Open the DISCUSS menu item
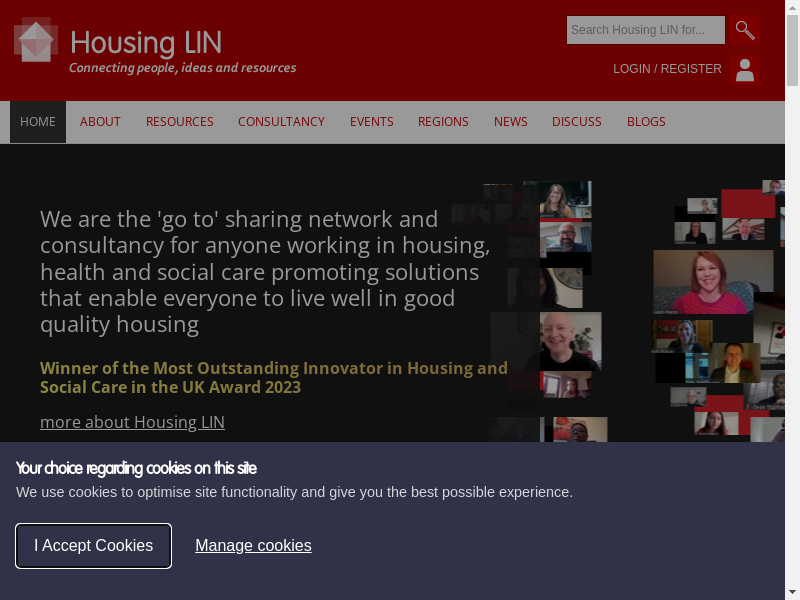 coord(577,122)
